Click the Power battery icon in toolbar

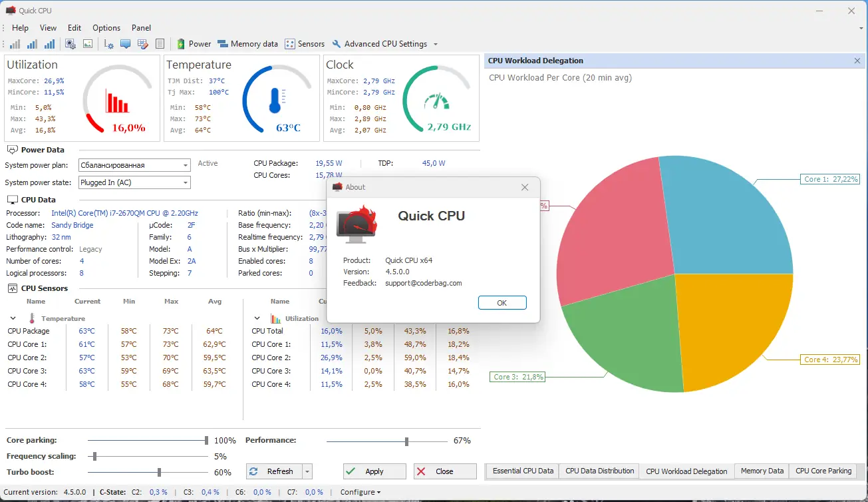coord(181,44)
